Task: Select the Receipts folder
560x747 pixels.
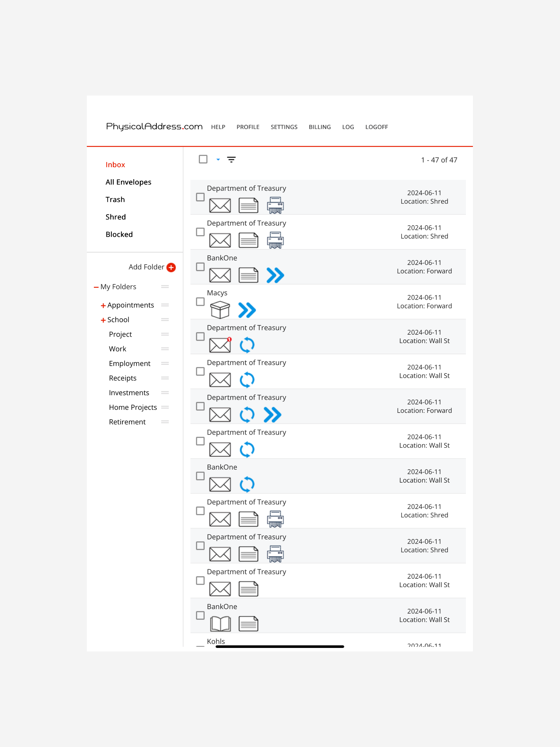Action: tap(123, 378)
